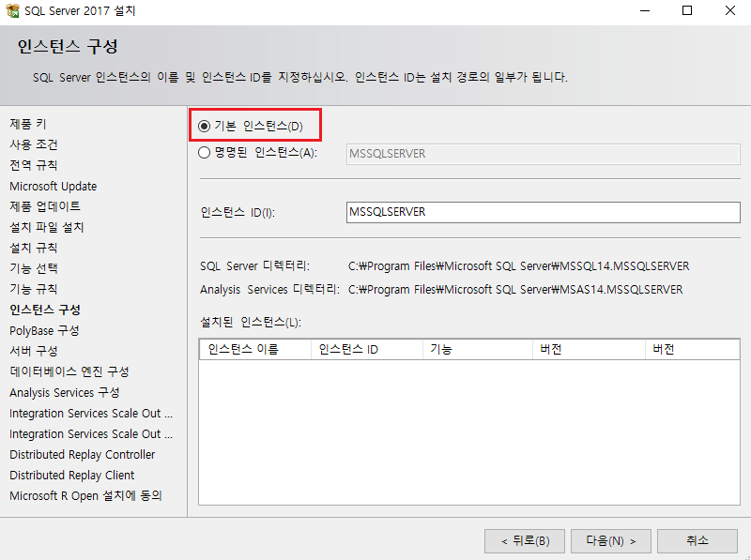Select Microsoft R Open 설치에 동의 step
The height and width of the screenshot is (560, 751).
(85, 495)
